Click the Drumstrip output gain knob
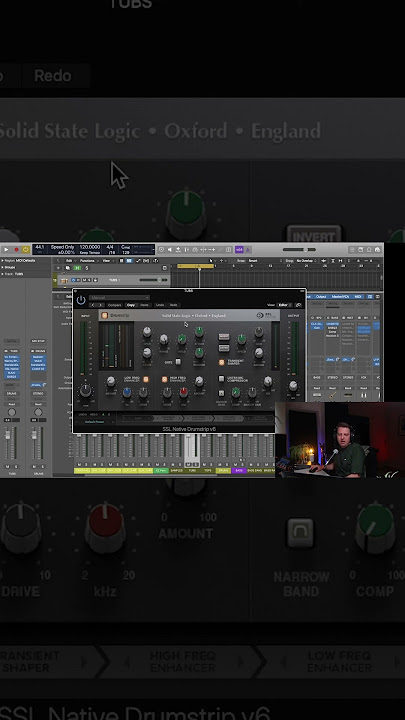Viewport: 405px width, 720px height. click(293, 386)
